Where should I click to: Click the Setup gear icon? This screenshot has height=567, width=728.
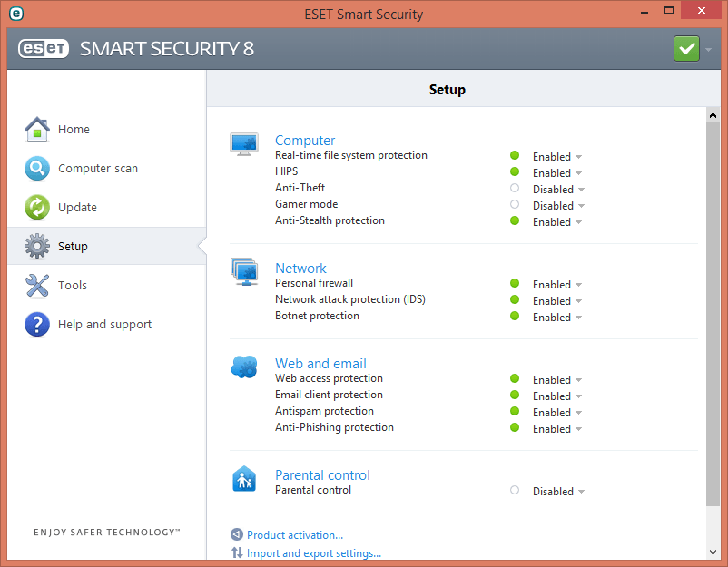pyautogui.click(x=37, y=246)
